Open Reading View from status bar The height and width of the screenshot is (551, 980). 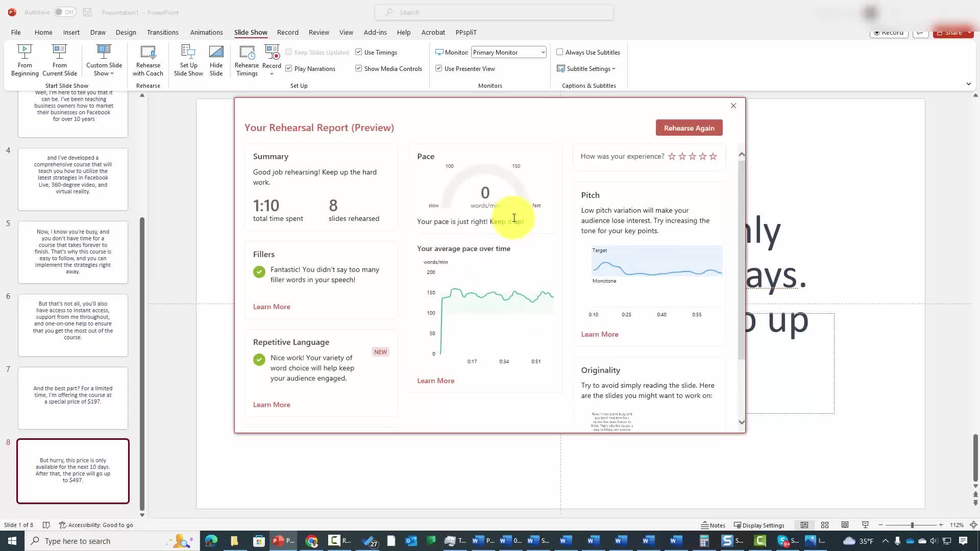[845, 525]
